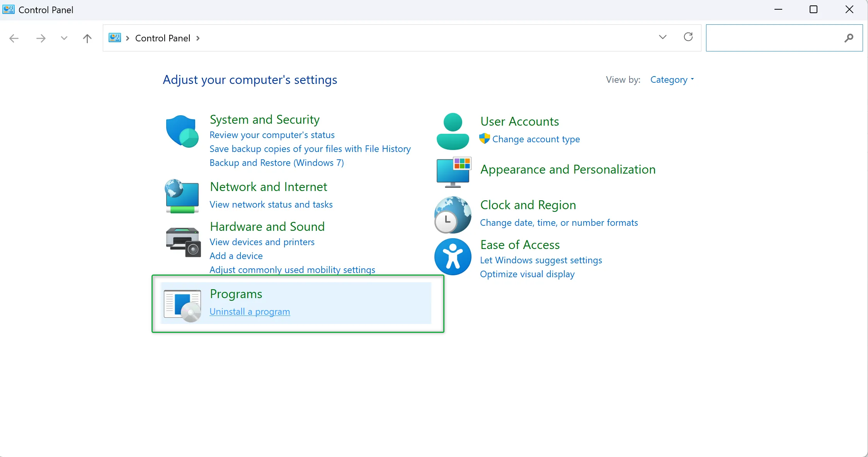
Task: Click the search magnifier icon
Action: pyautogui.click(x=849, y=38)
